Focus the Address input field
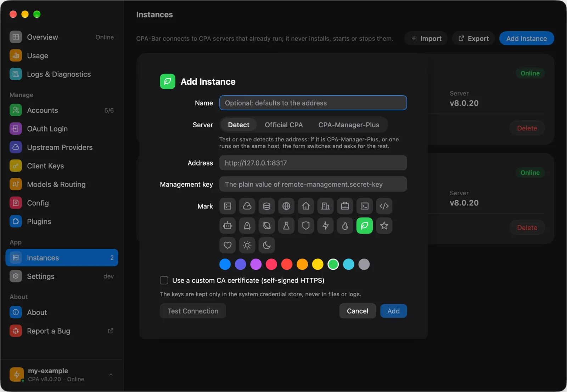 click(313, 163)
